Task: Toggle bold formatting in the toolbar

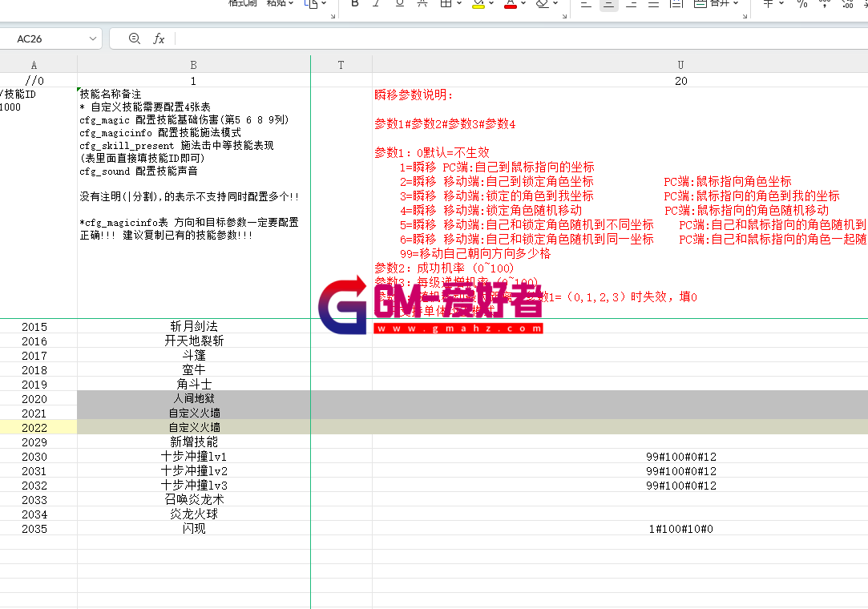Action: [355, 4]
